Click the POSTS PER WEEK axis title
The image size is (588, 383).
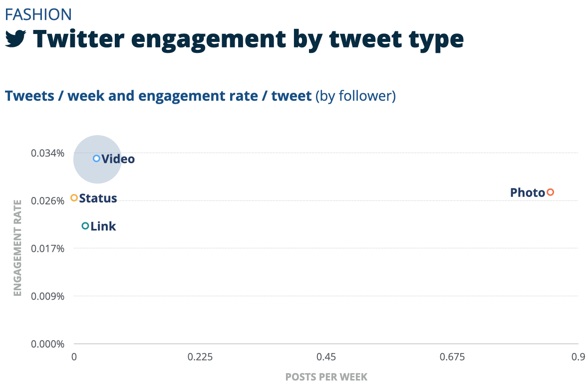[x=326, y=377]
